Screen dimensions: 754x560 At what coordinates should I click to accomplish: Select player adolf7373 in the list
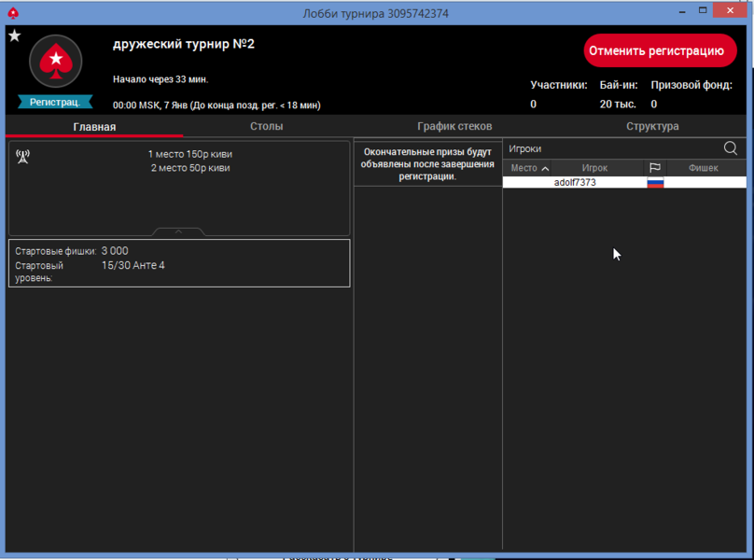click(x=575, y=183)
